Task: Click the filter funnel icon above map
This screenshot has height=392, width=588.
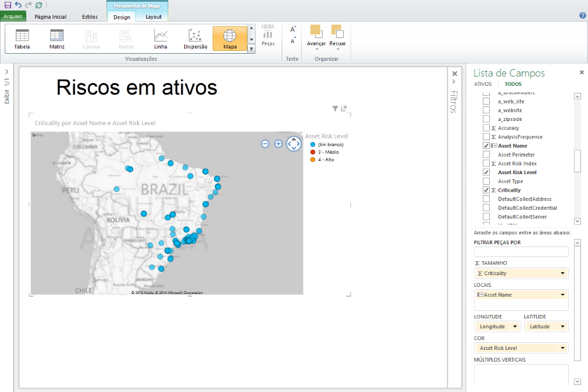Action: [x=335, y=108]
